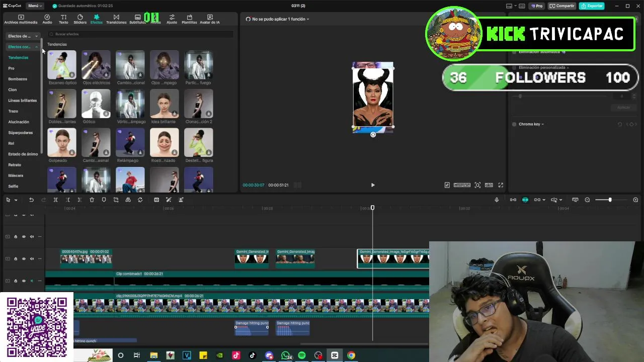Viewport: 644px width, 362px height.
Task: Click the Efectos star icon
Action: pos(96,17)
